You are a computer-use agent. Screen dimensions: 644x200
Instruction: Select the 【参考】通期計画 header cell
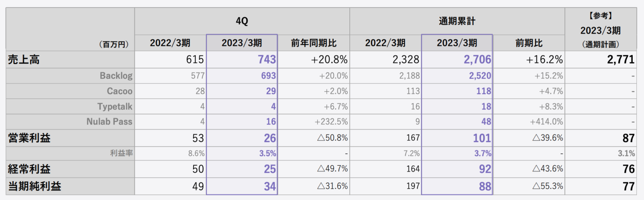tap(601, 30)
